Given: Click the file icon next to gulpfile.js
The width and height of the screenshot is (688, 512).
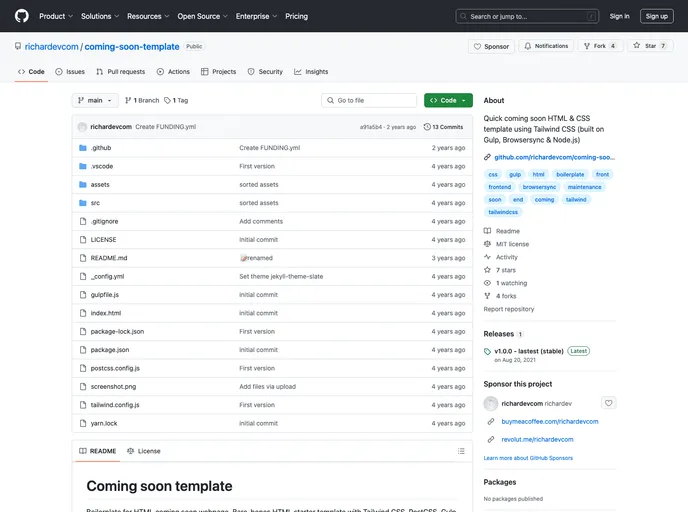Looking at the screenshot, I should point(82,295).
